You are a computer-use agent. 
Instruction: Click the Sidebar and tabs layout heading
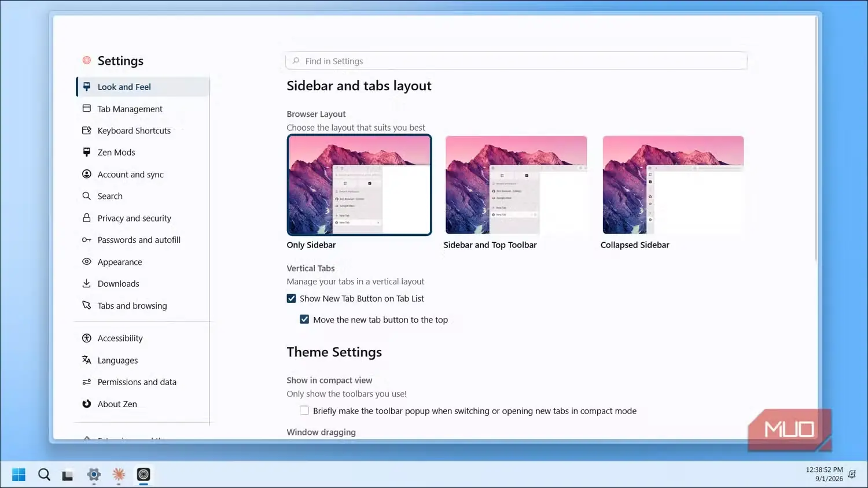tap(359, 86)
